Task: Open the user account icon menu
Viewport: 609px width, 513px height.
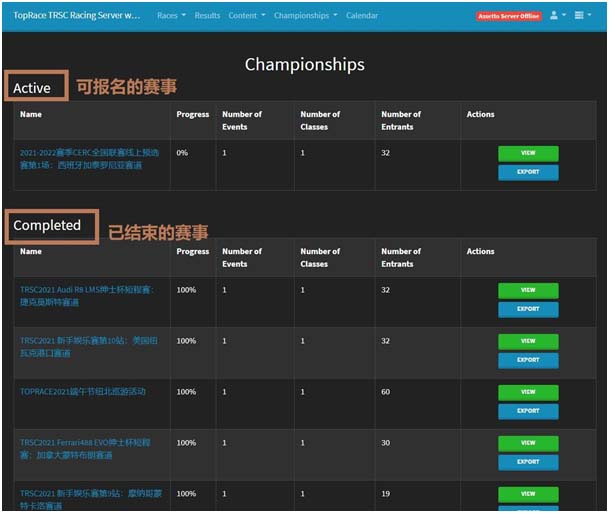Action: 557,16
